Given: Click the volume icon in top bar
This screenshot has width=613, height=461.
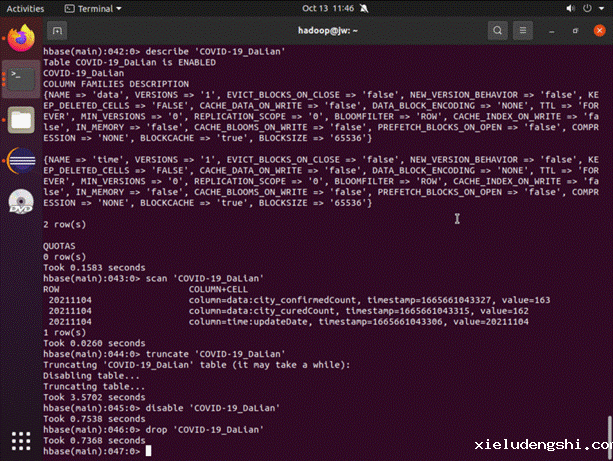Looking at the screenshot, I should pyautogui.click(x=571, y=7).
